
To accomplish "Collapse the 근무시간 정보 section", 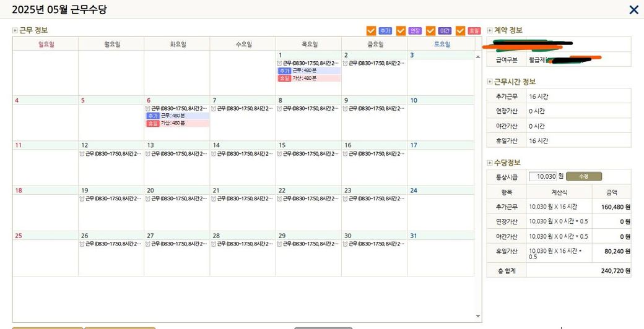I will coord(490,82).
